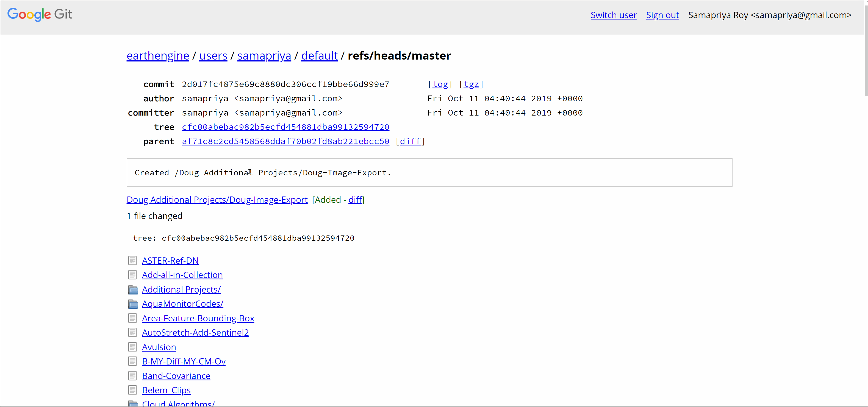868x407 pixels.
Task: Download the tgz archive link
Action: 471,84
